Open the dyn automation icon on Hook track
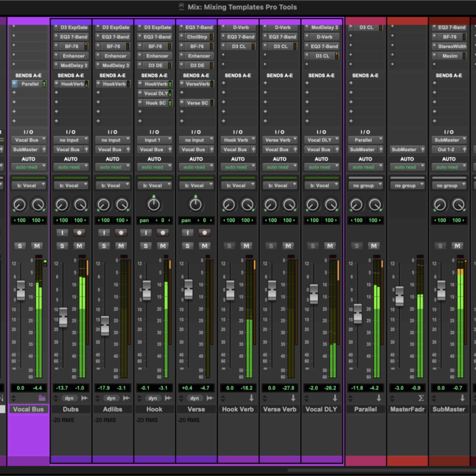This screenshot has height=476, width=476. point(152,398)
